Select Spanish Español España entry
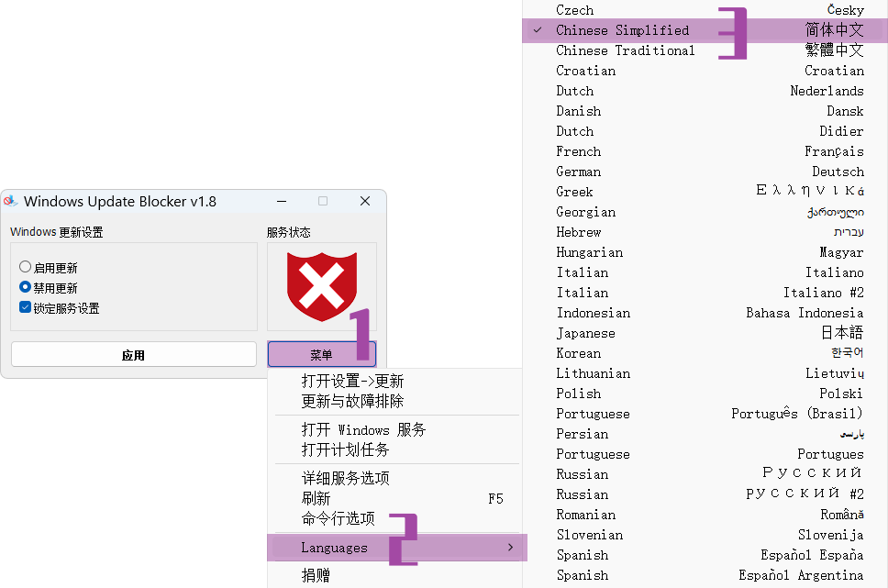Image resolution: width=888 pixels, height=588 pixels. (x=705, y=555)
